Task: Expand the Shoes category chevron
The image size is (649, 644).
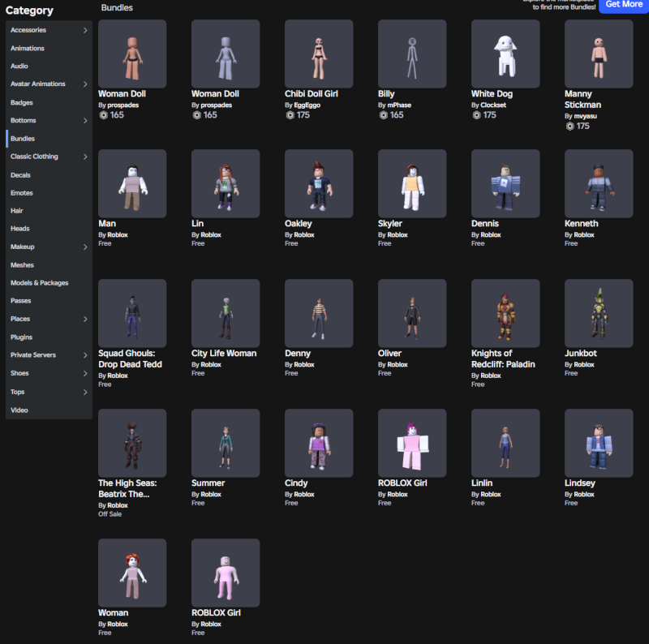Action: (x=85, y=373)
